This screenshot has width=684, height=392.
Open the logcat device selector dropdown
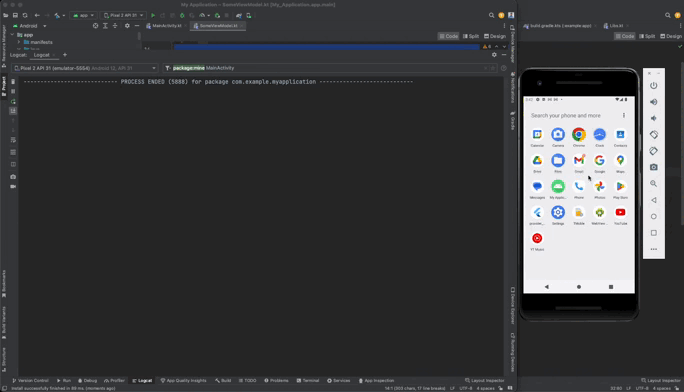click(85, 68)
